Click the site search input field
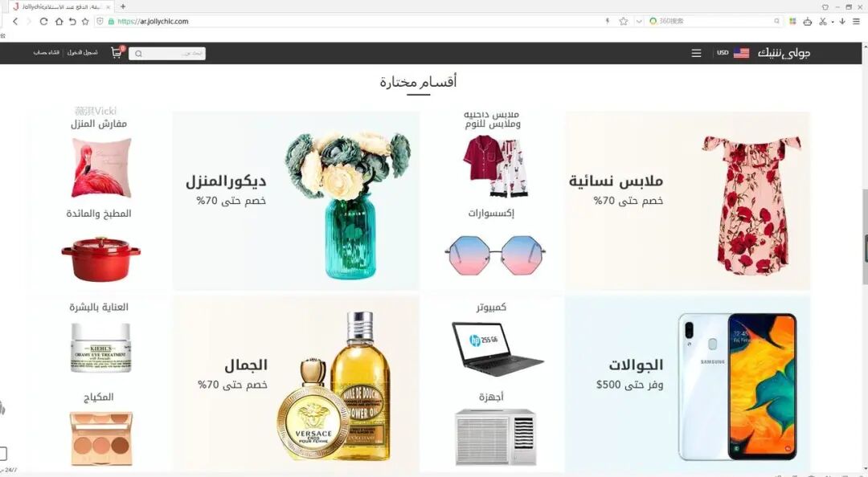Image resolution: width=868 pixels, height=477 pixels. pyautogui.click(x=167, y=53)
